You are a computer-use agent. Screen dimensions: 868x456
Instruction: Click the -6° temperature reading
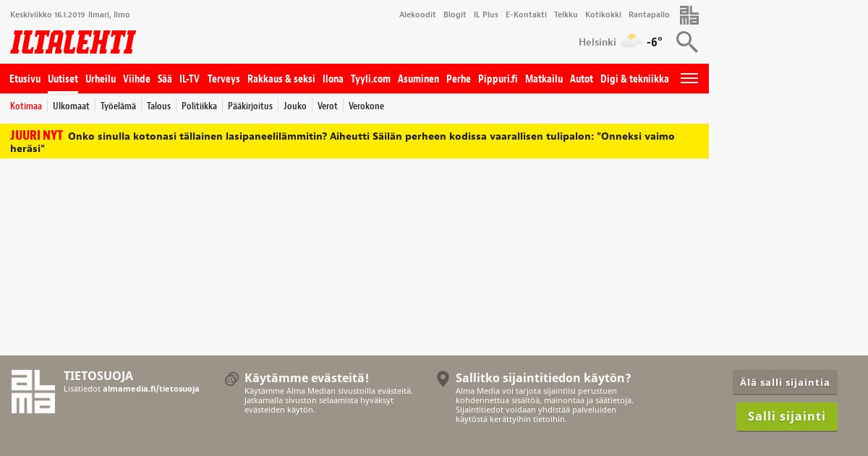(x=655, y=42)
